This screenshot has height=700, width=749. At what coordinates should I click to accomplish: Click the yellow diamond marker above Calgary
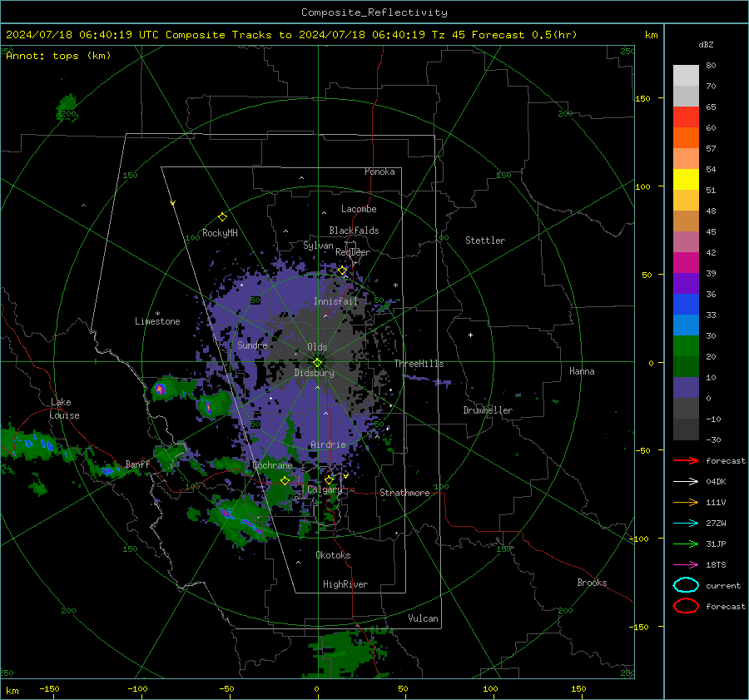click(329, 479)
